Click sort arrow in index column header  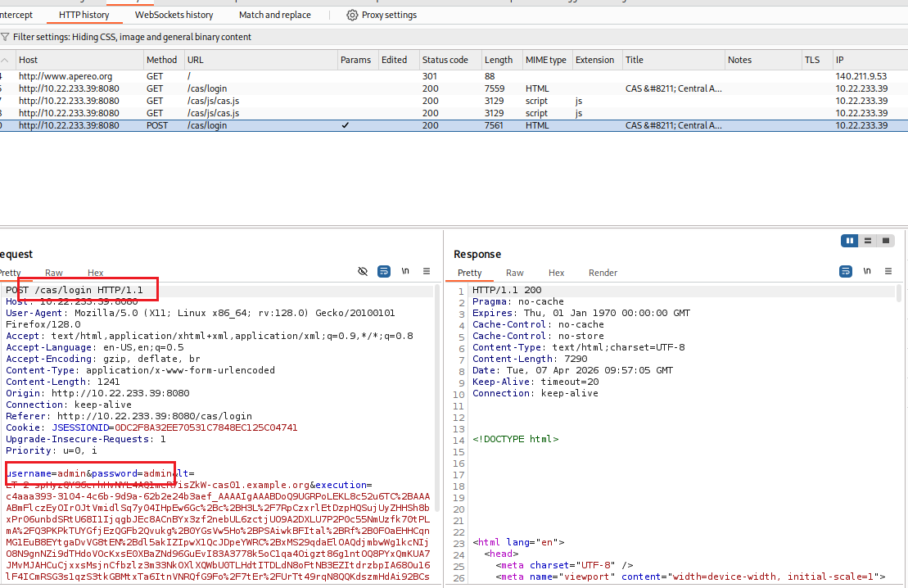point(5,61)
